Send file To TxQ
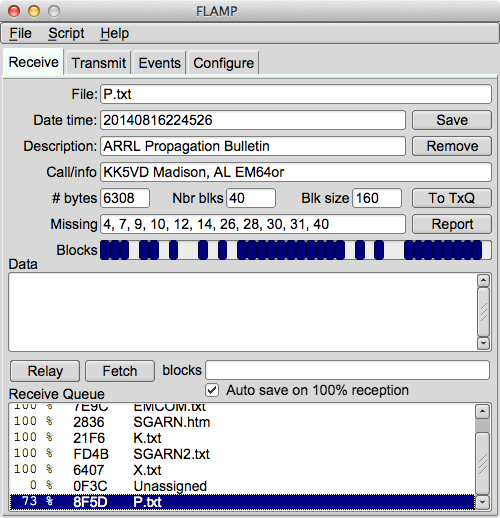 pyautogui.click(x=452, y=198)
